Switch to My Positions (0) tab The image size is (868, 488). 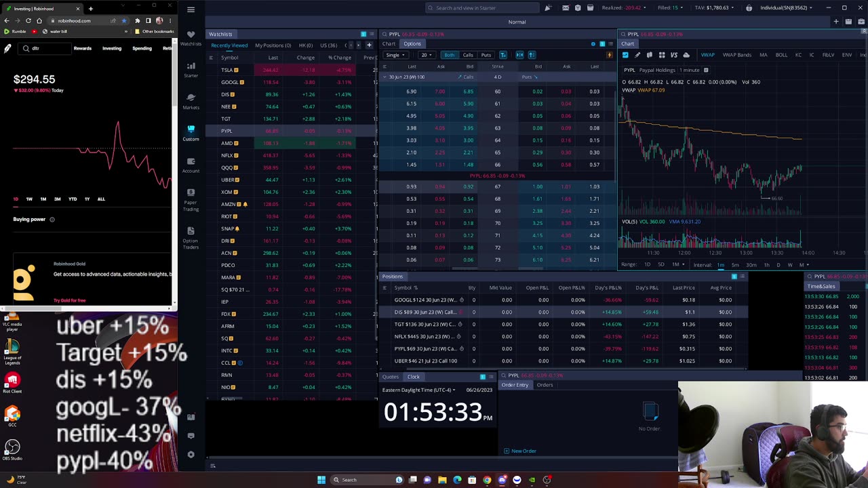273,45
